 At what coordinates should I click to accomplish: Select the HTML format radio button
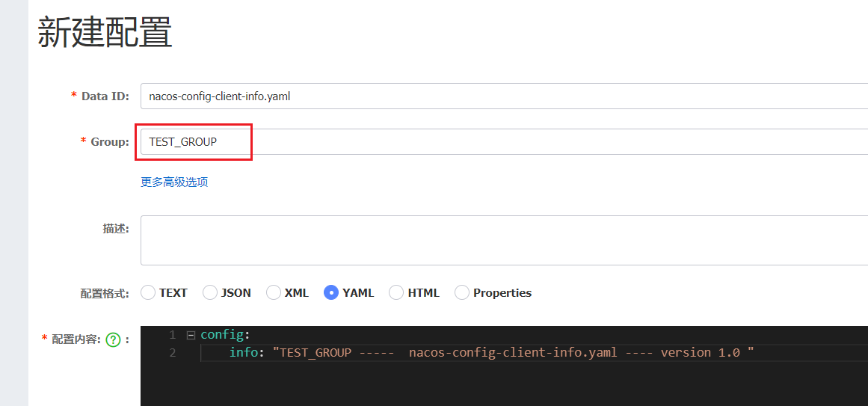coord(396,292)
